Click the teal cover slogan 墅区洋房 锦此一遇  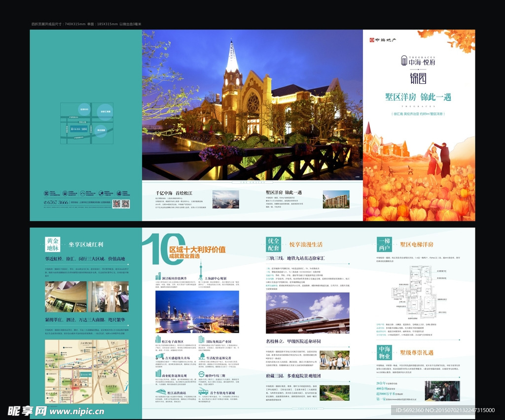pyautogui.click(x=418, y=97)
